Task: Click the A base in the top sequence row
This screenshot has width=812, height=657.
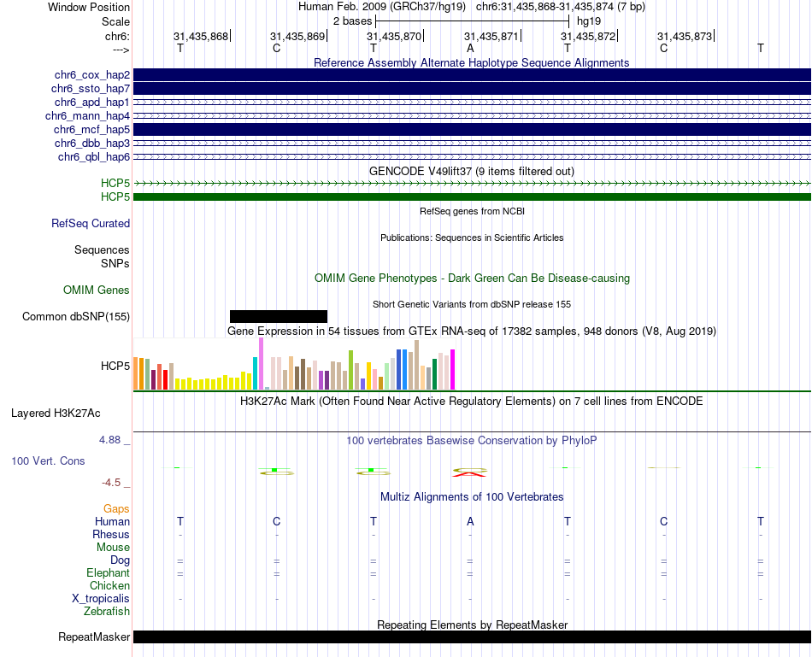Action: 470,48
